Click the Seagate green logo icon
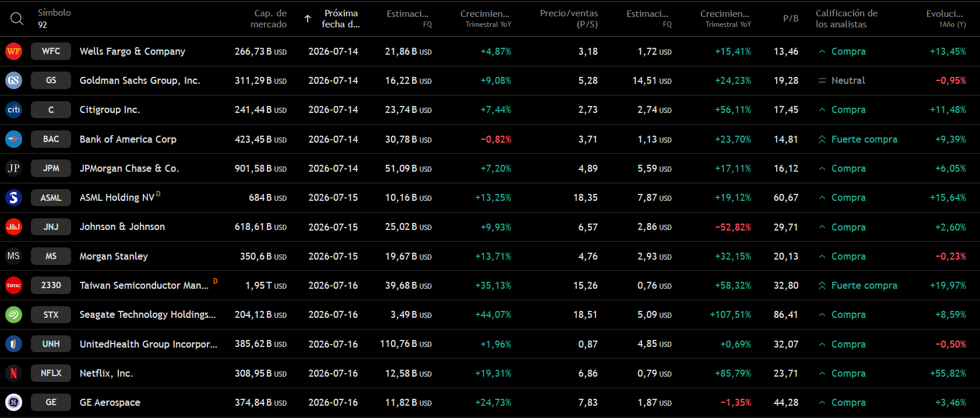This screenshot has width=980, height=418. click(x=13, y=314)
